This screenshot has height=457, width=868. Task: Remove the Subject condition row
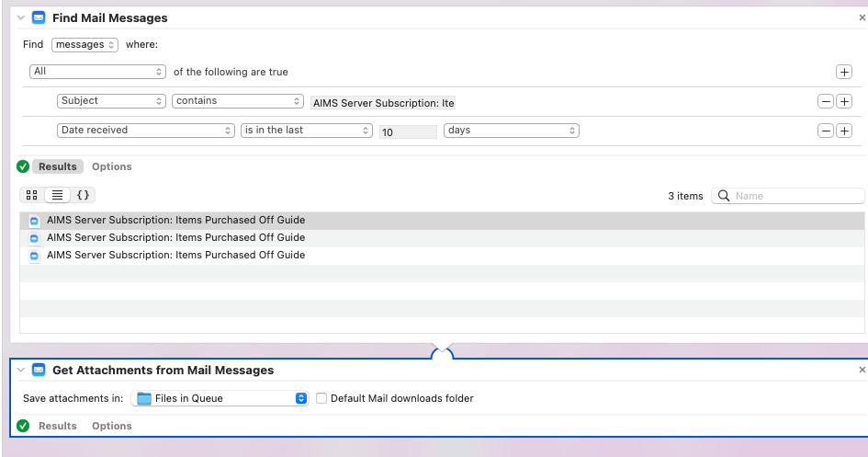(825, 101)
